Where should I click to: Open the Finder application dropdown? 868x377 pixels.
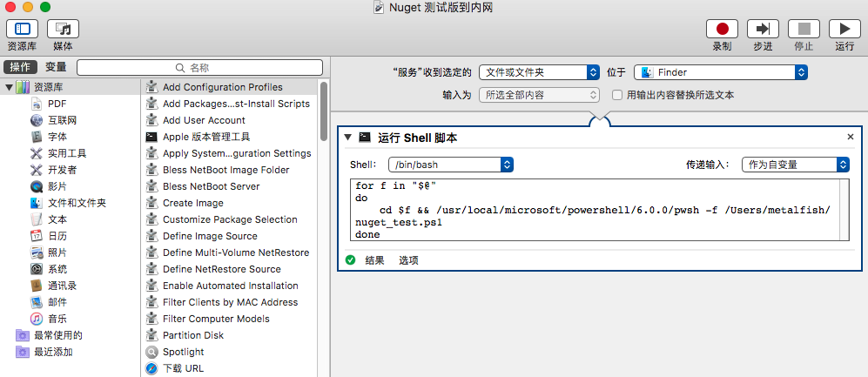coord(721,72)
